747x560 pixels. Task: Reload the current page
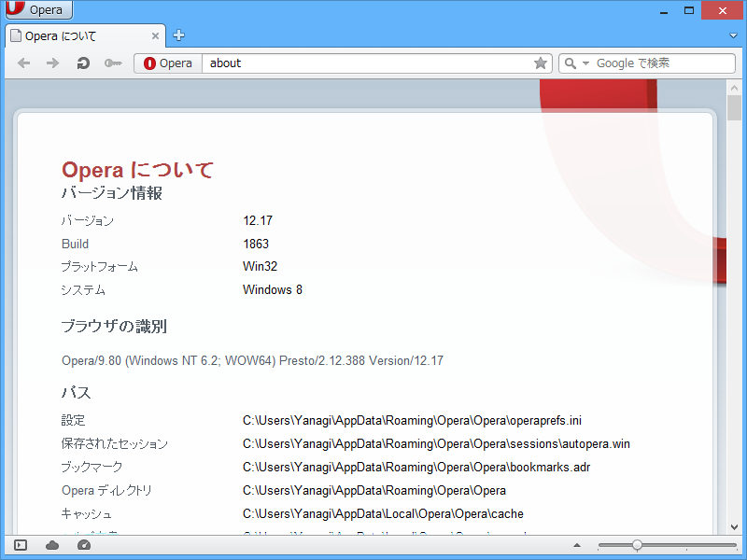(x=82, y=63)
